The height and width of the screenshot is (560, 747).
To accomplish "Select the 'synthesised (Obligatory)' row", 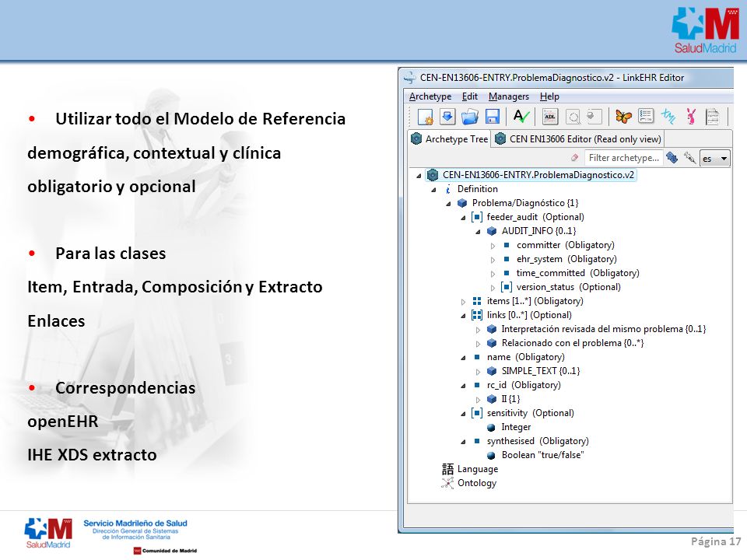I will click(x=530, y=441).
